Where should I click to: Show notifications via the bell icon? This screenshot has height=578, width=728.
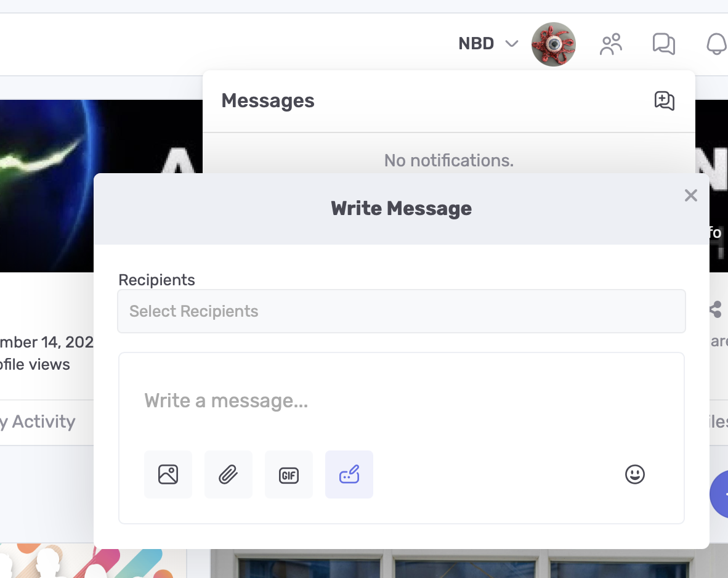pyautogui.click(x=716, y=44)
